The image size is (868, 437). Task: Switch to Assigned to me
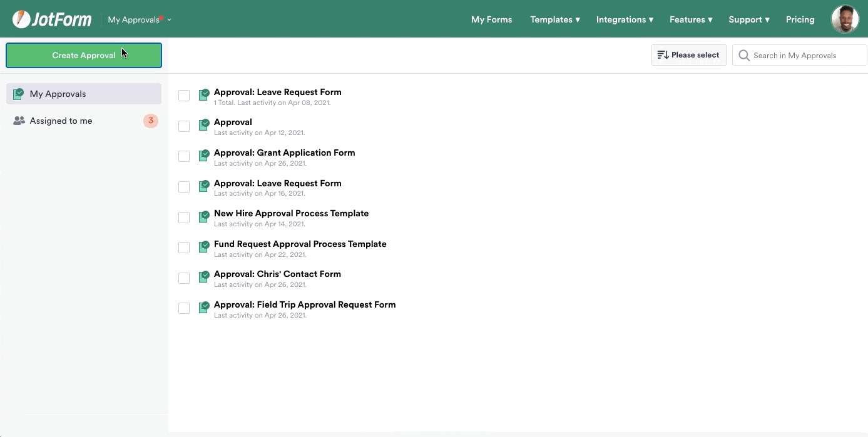coord(84,121)
